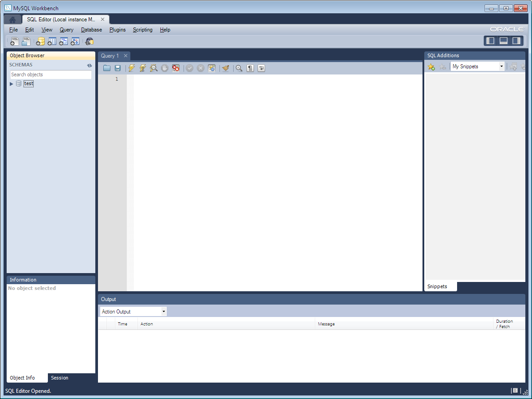This screenshot has height=399, width=532.
Task: Create a new SQL tab icon
Action: 15,41
